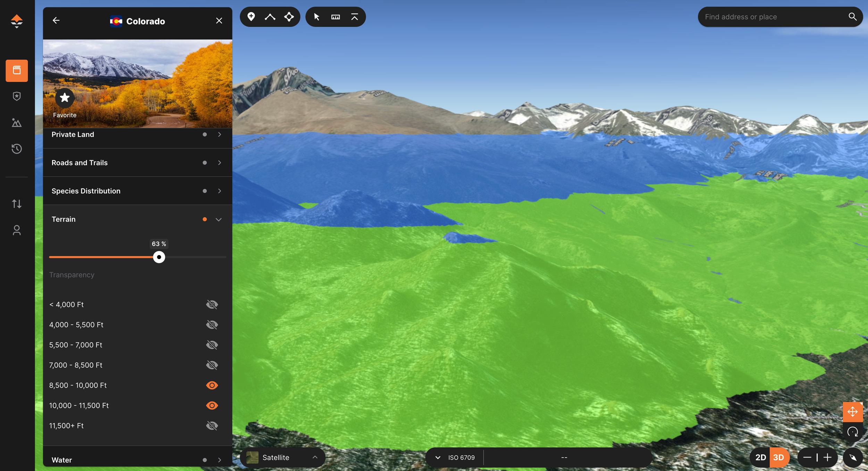Show the 4,000 - 5,500 Ft band

(212, 324)
